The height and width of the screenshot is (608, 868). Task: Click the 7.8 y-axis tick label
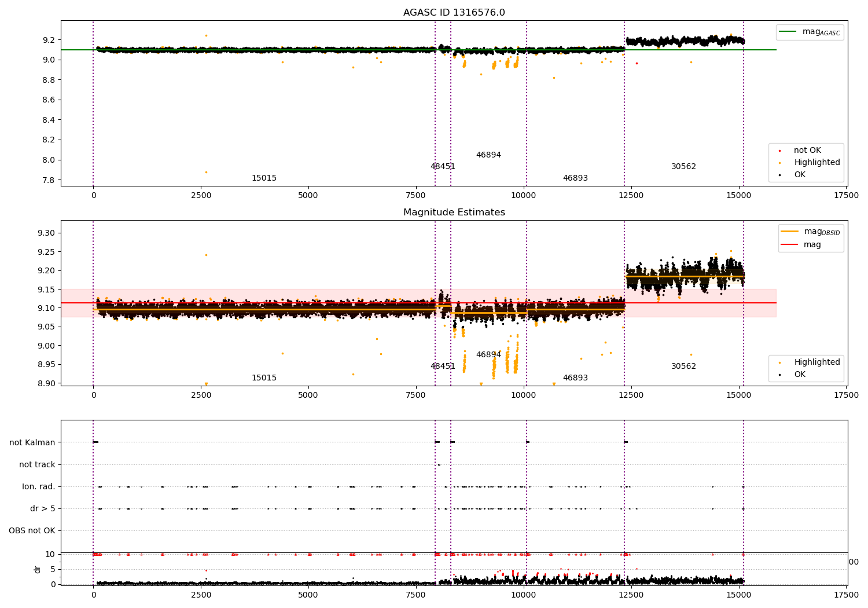(49, 180)
